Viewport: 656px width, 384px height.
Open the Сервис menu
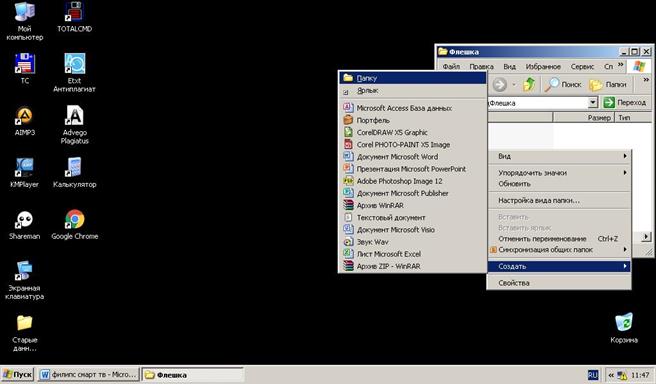(582, 66)
